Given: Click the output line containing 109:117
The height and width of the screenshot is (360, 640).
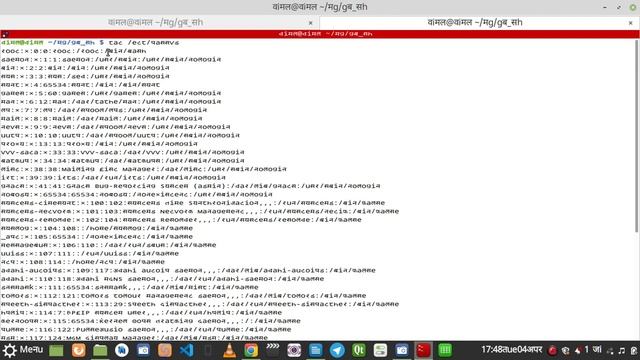Looking at the screenshot, I should [x=188, y=270].
